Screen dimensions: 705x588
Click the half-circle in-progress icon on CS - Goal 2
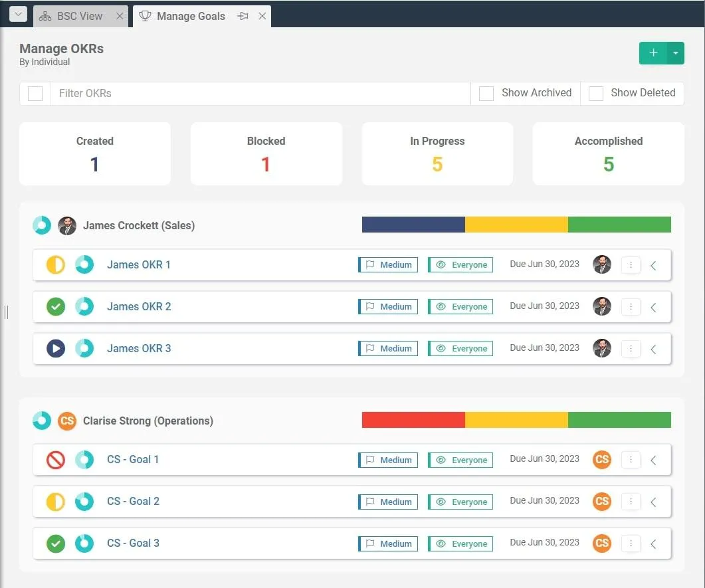pos(56,502)
